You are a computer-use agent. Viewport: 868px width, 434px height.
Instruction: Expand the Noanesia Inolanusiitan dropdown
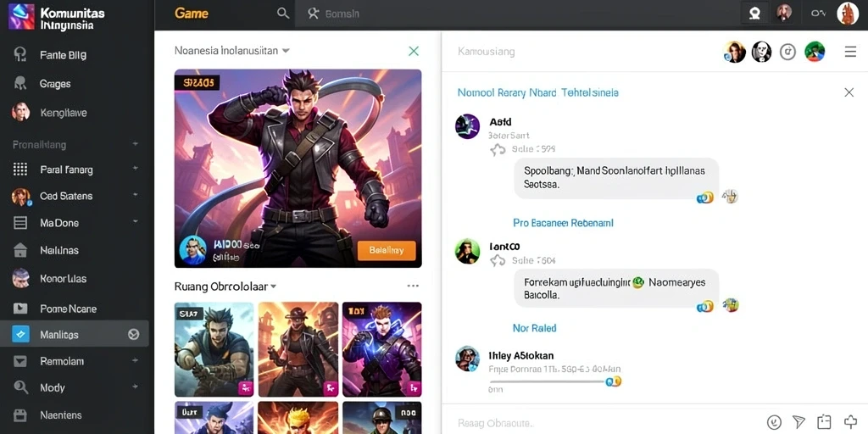[287, 50]
